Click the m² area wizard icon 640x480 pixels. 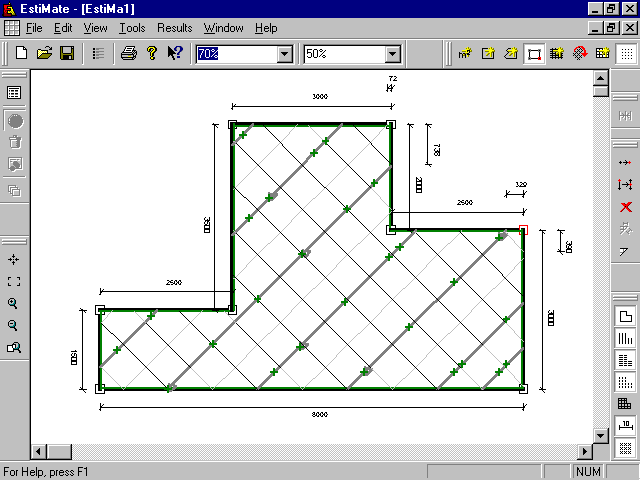pos(465,53)
